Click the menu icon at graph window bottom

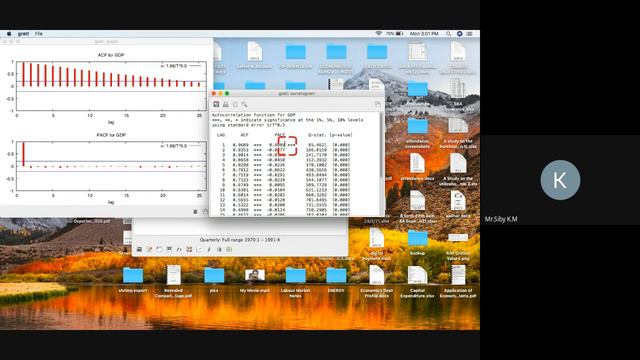[195, 211]
